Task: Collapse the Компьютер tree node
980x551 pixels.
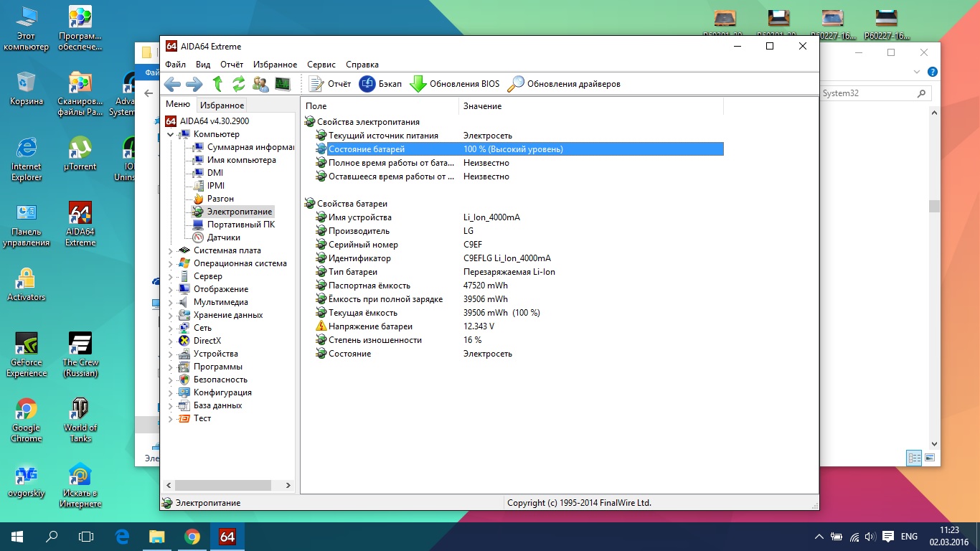Action: (171, 134)
